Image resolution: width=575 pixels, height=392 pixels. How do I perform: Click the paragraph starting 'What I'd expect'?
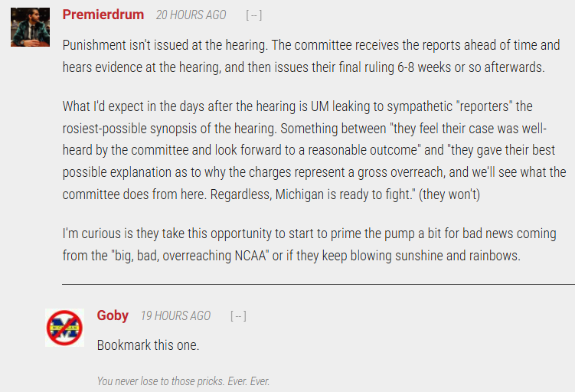[314, 150]
